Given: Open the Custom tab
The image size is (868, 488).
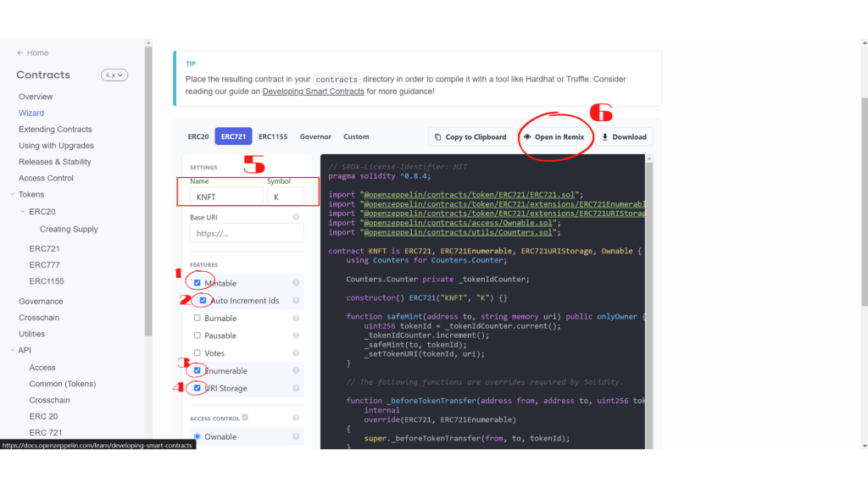Looking at the screenshot, I should (x=356, y=136).
